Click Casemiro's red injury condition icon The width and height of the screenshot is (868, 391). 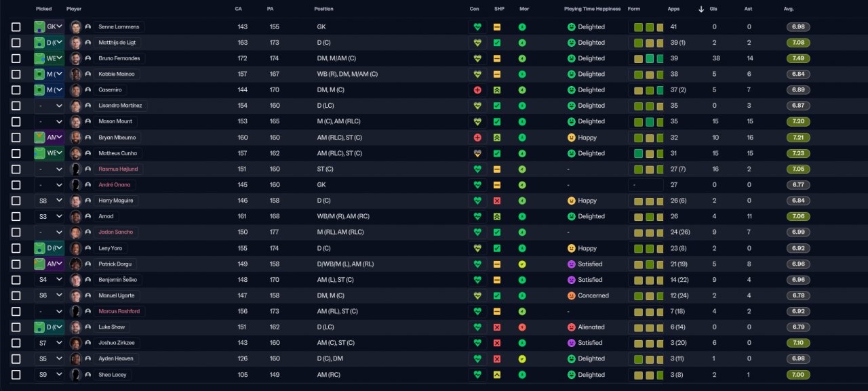477,90
